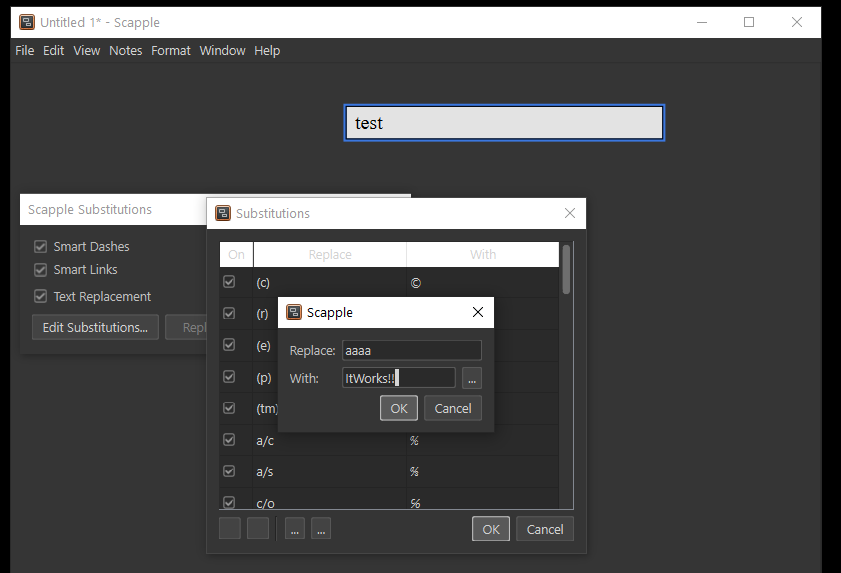Uncheck the a/s substitution row checkbox
The height and width of the screenshot is (573, 841).
click(229, 471)
